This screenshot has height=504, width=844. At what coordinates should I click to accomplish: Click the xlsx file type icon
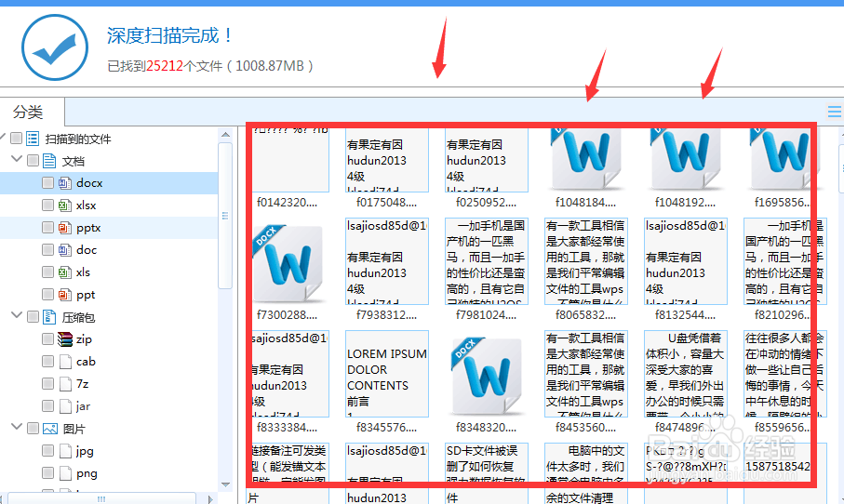pos(64,206)
